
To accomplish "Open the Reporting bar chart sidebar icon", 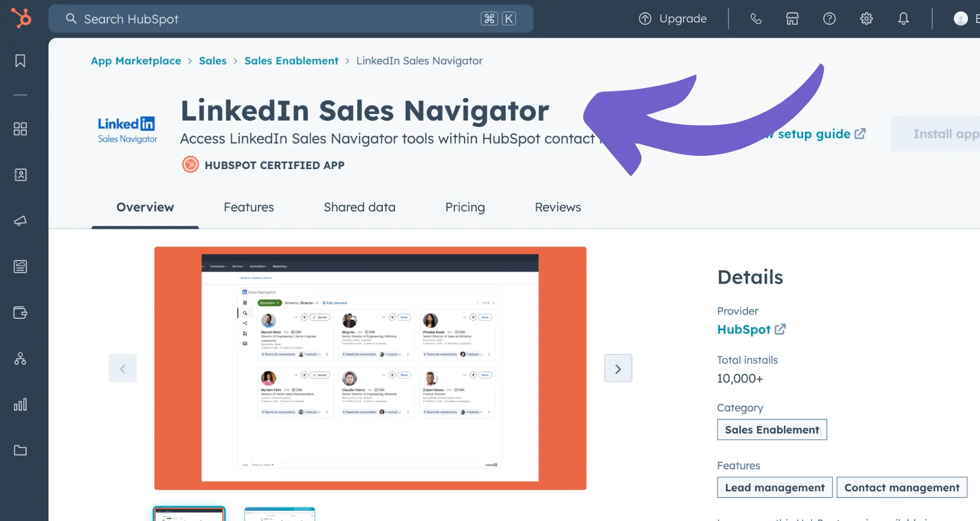I will tap(20, 405).
